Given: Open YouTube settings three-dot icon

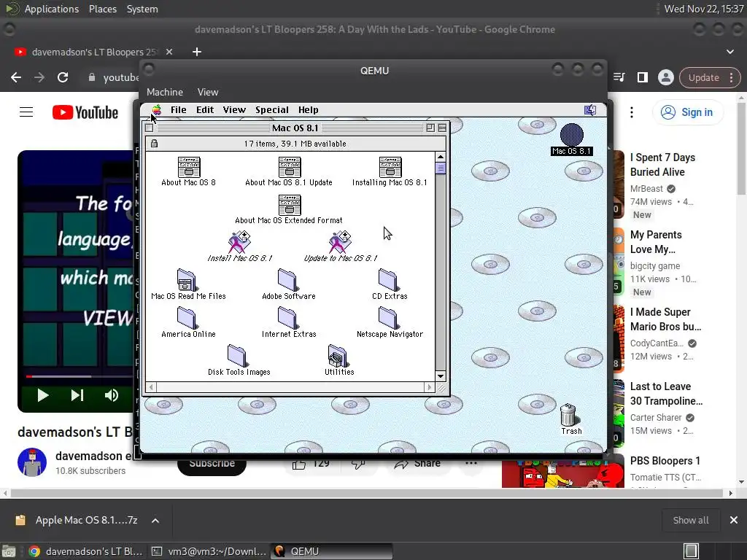Looking at the screenshot, I should [x=632, y=112].
